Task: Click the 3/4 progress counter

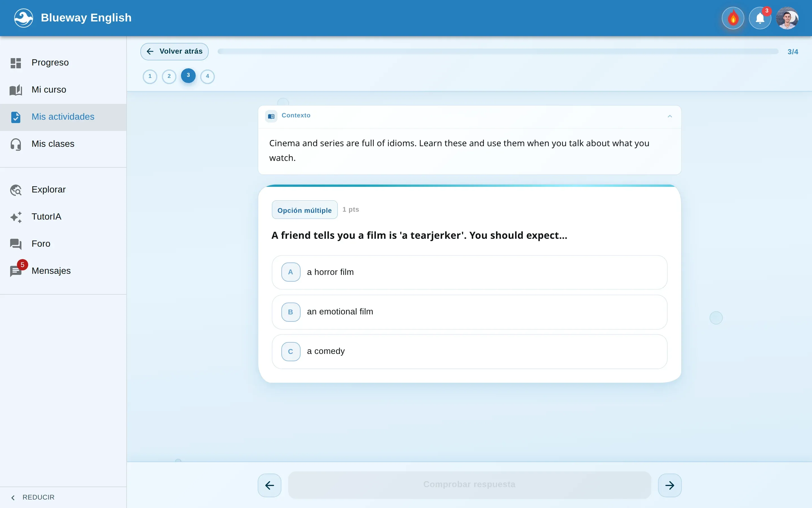Action: pos(793,52)
